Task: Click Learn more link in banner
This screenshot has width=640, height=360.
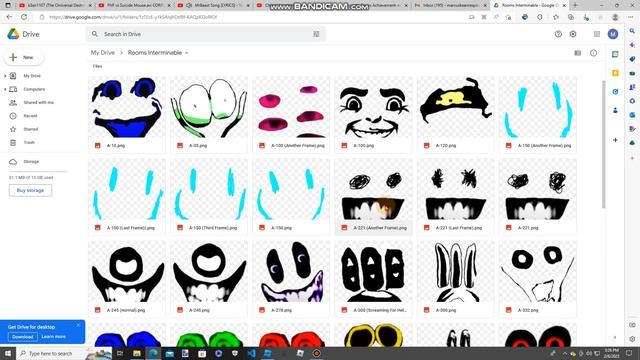Action: coord(53,337)
